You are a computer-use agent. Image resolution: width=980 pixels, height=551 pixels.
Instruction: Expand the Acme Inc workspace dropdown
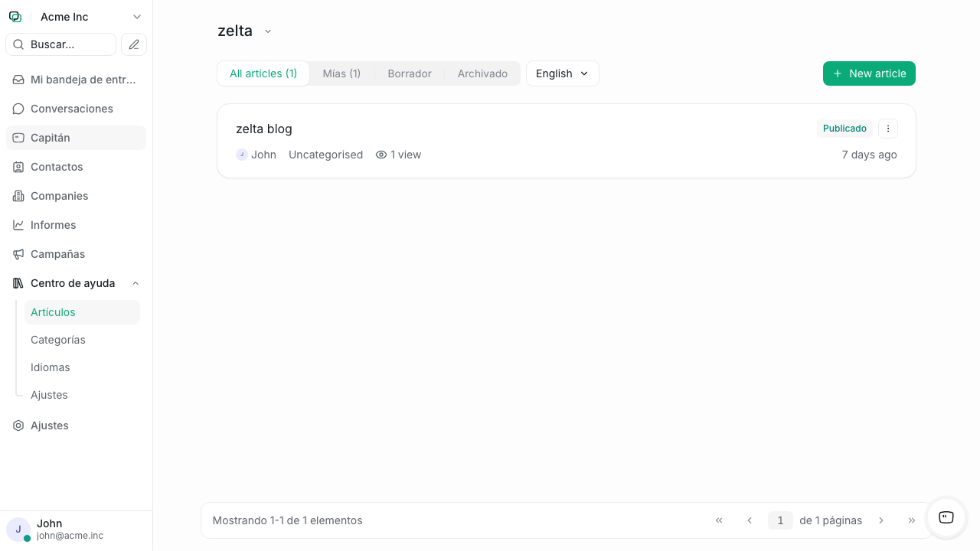point(136,16)
